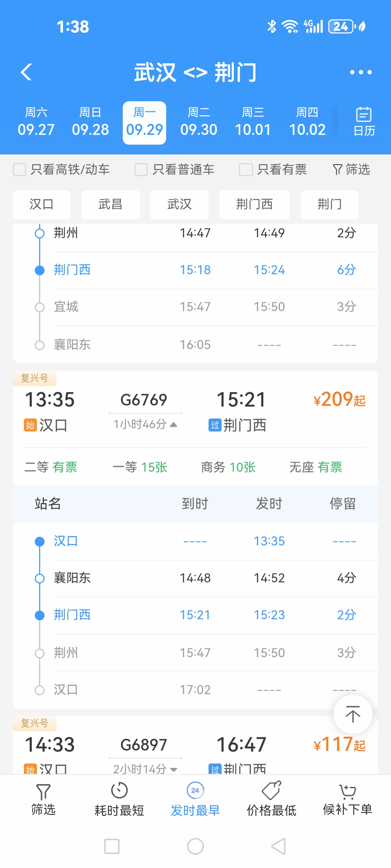Tap the back arrow in header
Screen dimensions: 391x868
pyautogui.click(x=26, y=72)
